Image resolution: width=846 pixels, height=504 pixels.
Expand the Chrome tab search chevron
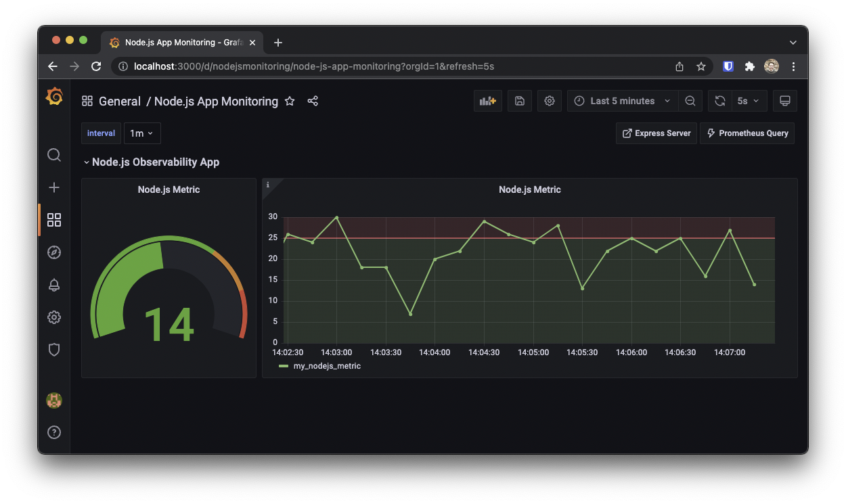(793, 42)
